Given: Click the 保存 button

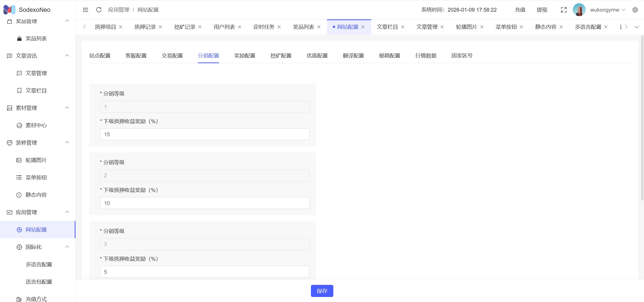Looking at the screenshot, I should pyautogui.click(x=322, y=291).
